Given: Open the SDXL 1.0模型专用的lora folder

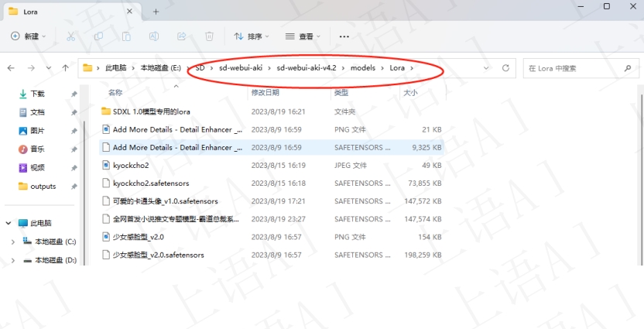Looking at the screenshot, I should point(151,111).
